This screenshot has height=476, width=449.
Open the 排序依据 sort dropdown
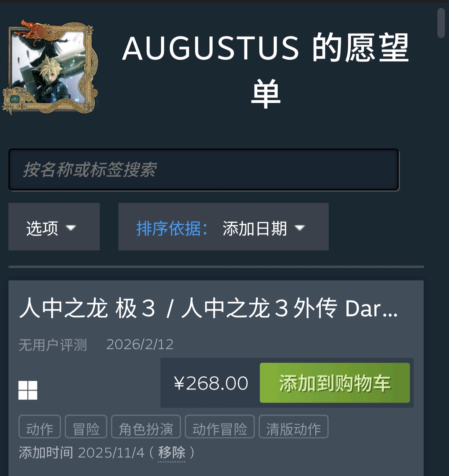click(223, 227)
